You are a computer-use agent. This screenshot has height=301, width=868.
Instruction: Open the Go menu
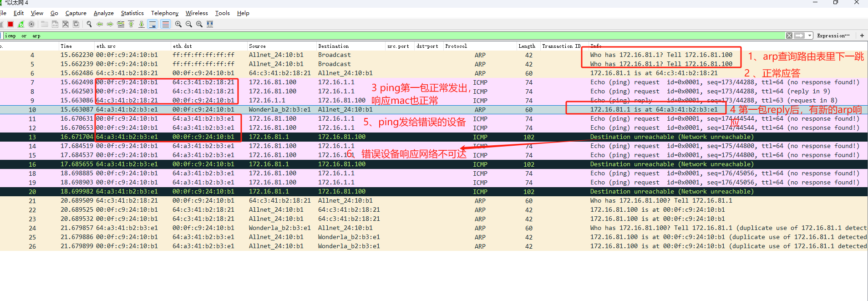click(x=54, y=13)
